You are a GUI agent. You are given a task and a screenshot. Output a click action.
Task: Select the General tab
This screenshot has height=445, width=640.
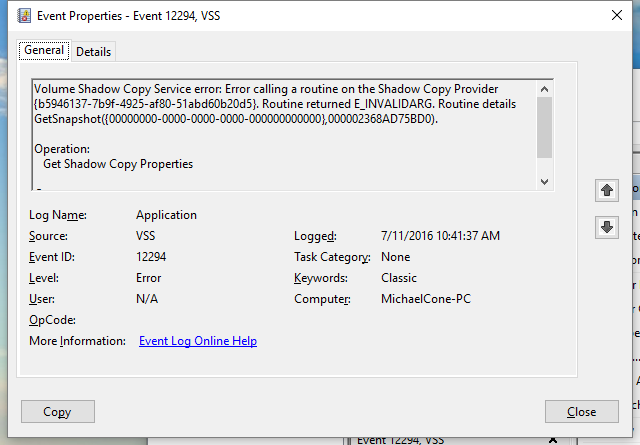(44, 51)
